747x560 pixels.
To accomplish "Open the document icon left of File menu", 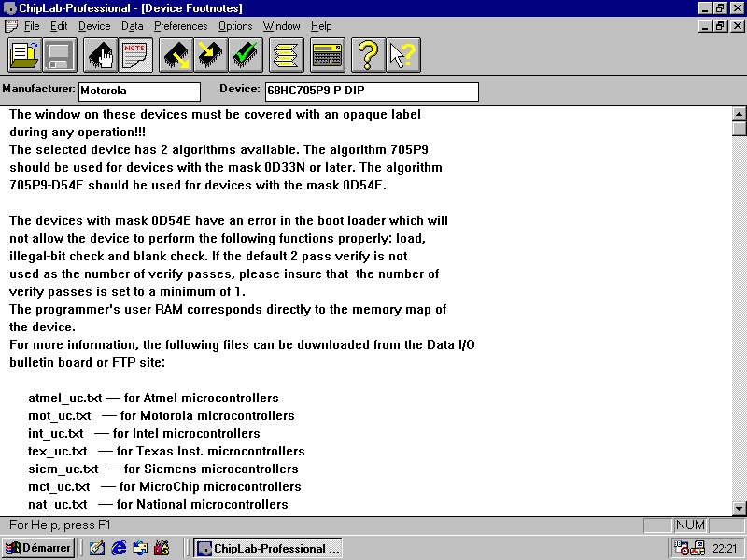I will [11, 26].
